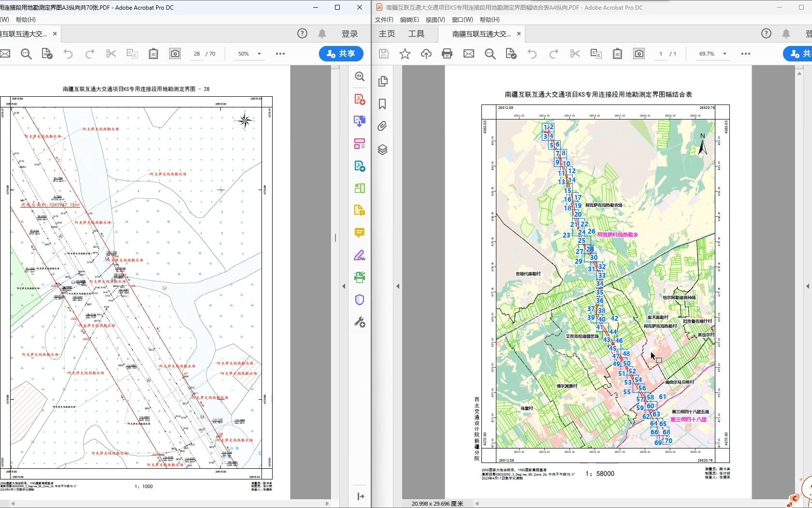Click the page number field showing 28

[197, 54]
